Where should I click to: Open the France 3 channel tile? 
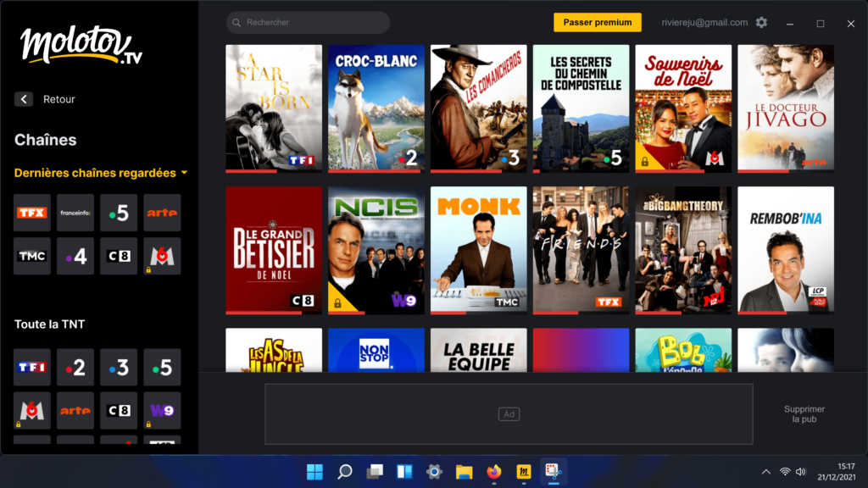119,367
